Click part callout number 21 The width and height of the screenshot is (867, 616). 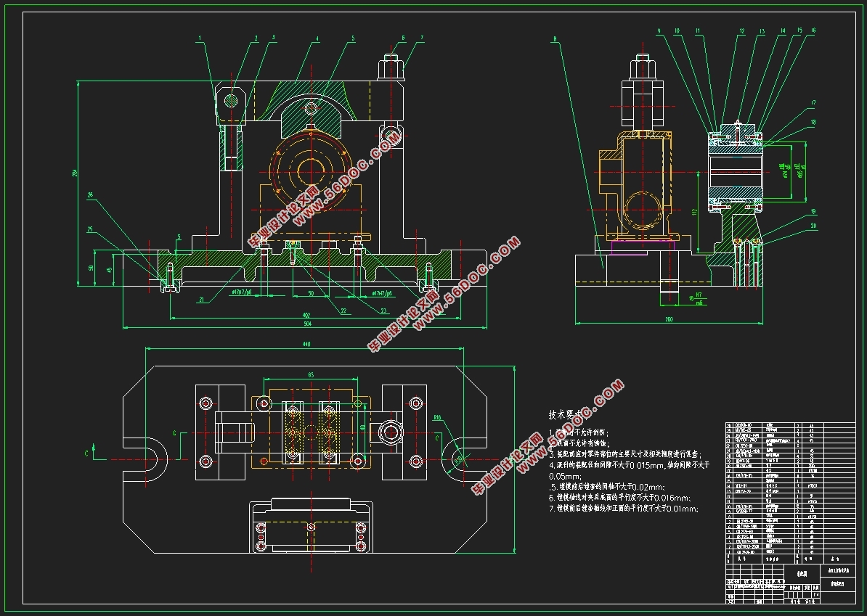tap(202, 300)
